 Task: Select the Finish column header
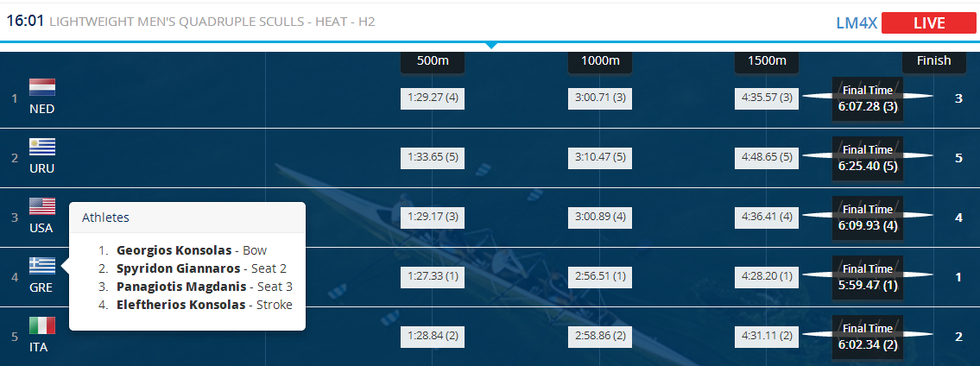click(933, 61)
